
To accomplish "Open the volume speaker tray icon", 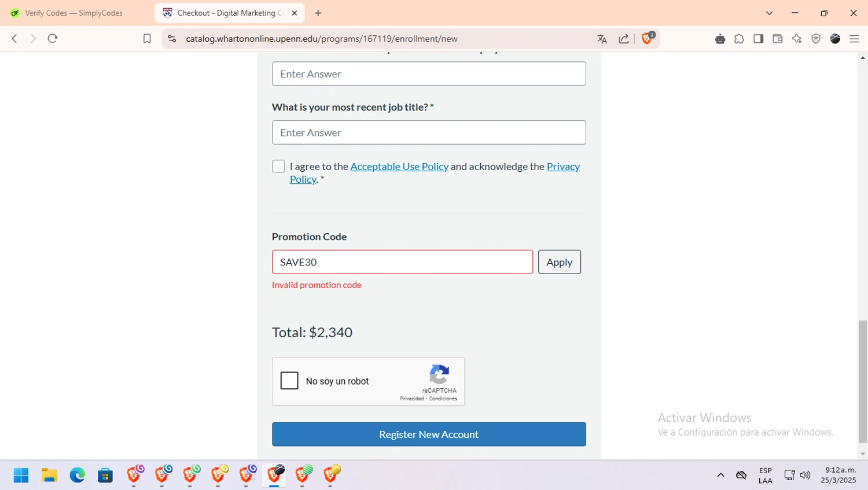I will coord(805,476).
